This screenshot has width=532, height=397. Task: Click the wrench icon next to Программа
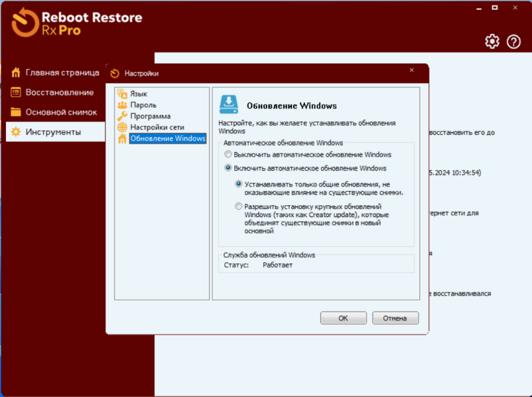[122, 116]
